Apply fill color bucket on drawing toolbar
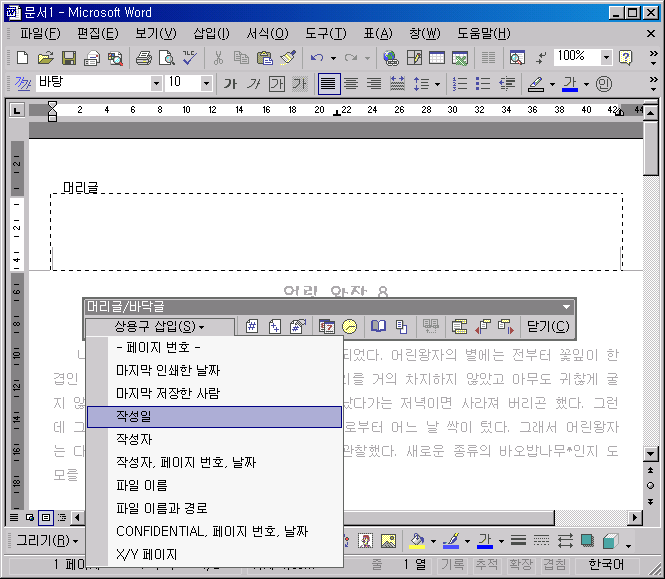The width and height of the screenshot is (665, 579). (x=417, y=541)
